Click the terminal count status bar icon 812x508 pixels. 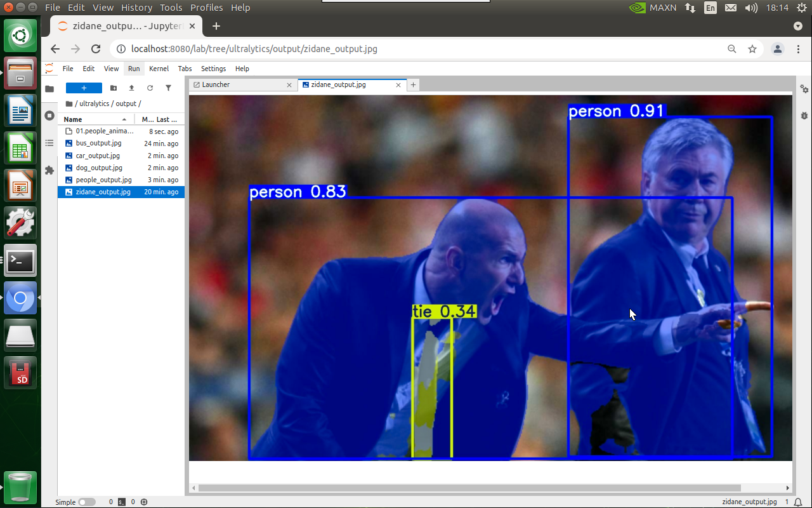click(x=122, y=502)
